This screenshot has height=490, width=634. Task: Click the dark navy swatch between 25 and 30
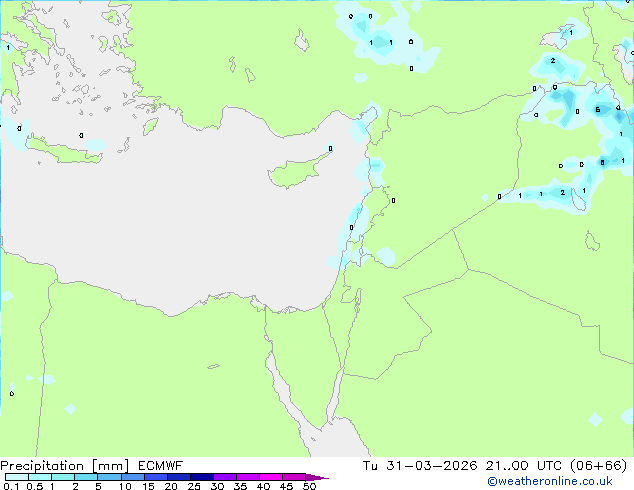[202, 477]
